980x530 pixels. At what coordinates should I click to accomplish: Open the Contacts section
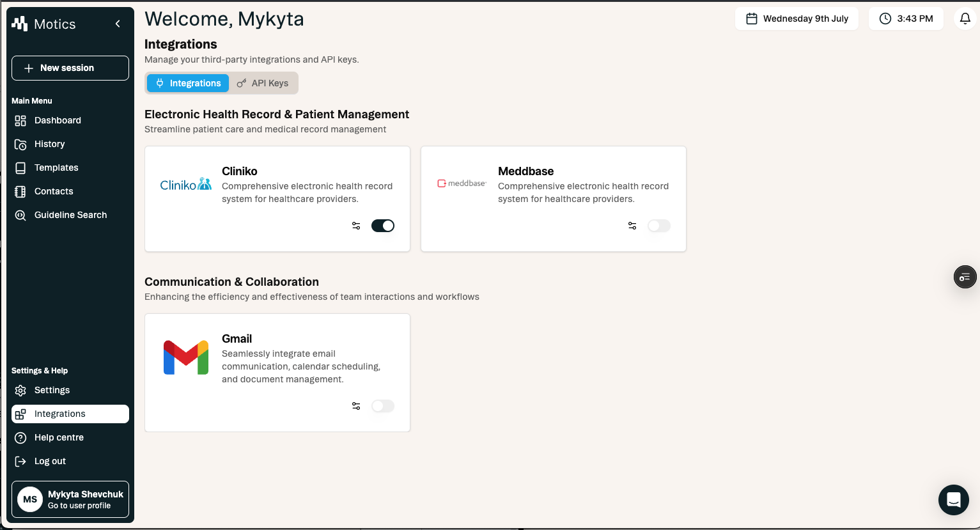[x=70, y=191]
